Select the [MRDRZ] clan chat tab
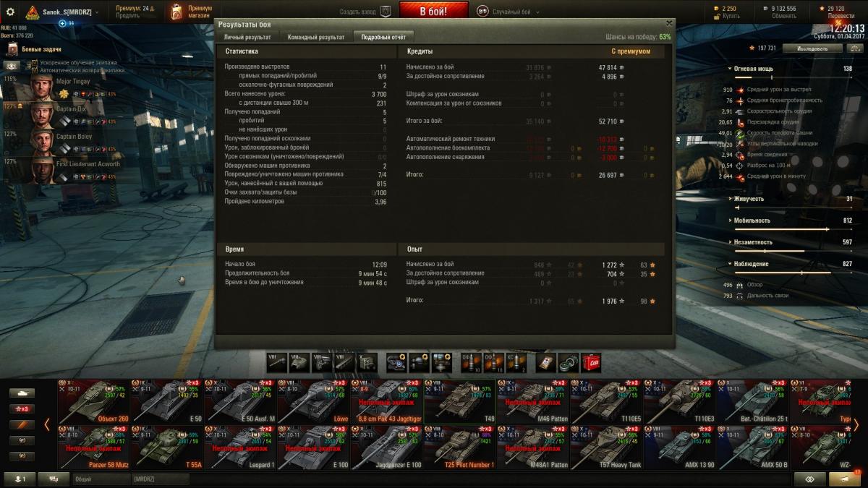The image size is (868, 488). [160, 479]
